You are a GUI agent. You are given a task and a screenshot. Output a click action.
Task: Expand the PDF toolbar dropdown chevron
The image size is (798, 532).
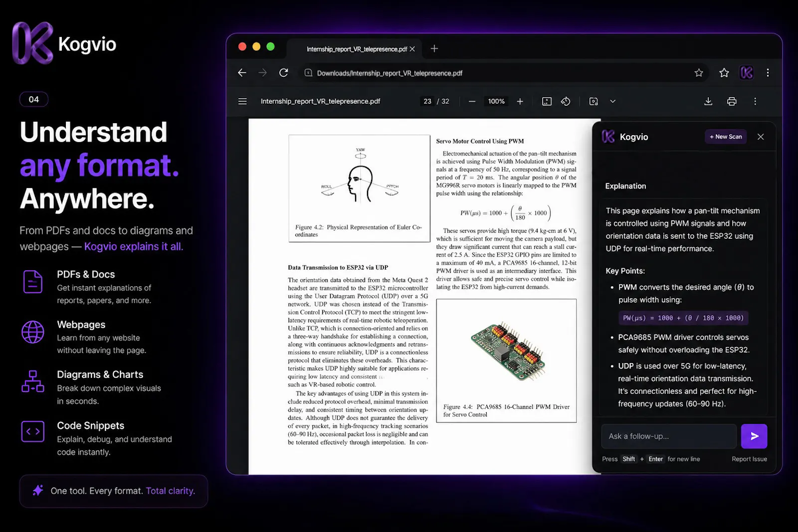tap(613, 101)
